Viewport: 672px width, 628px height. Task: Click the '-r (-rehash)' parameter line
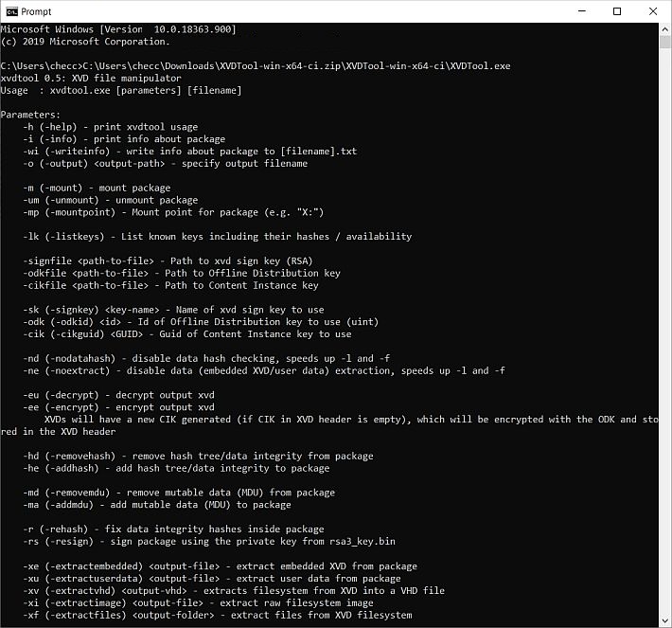coord(173,529)
